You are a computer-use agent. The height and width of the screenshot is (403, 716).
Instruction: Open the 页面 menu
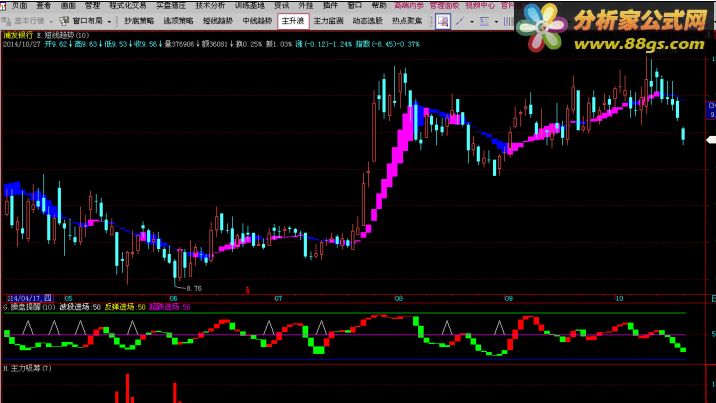click(x=19, y=5)
